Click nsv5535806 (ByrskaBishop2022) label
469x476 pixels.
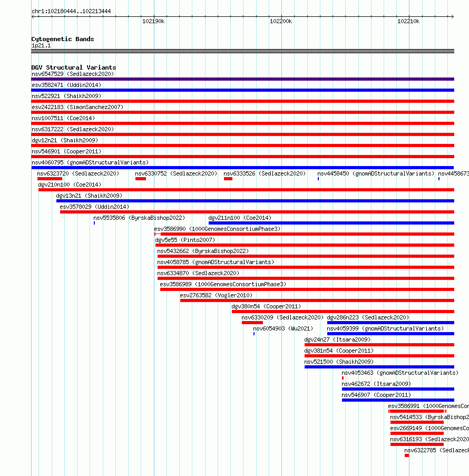tap(139, 218)
